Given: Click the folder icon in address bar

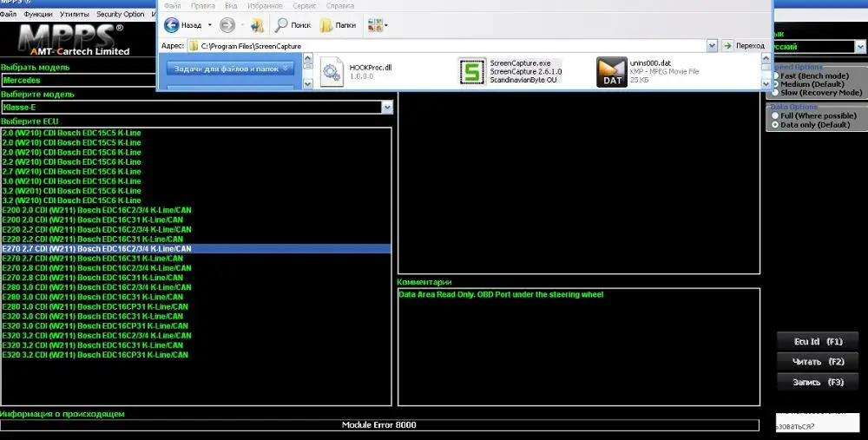Looking at the screenshot, I should 194,46.
